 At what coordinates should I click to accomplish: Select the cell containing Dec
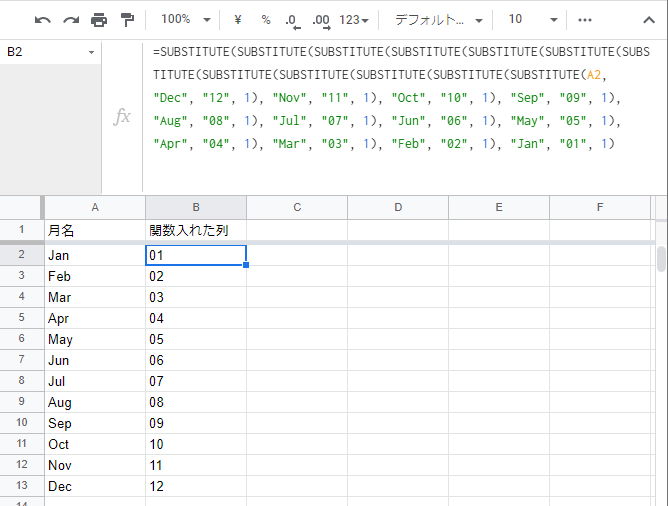click(95, 486)
